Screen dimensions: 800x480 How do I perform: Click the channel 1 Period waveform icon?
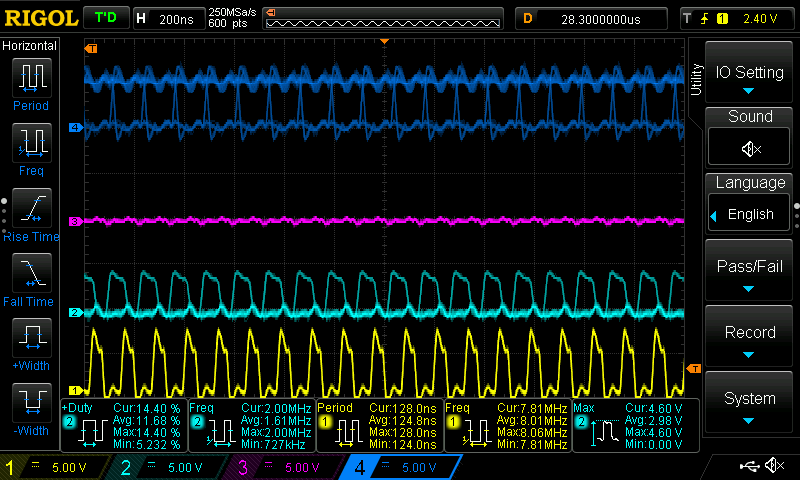coord(348,432)
